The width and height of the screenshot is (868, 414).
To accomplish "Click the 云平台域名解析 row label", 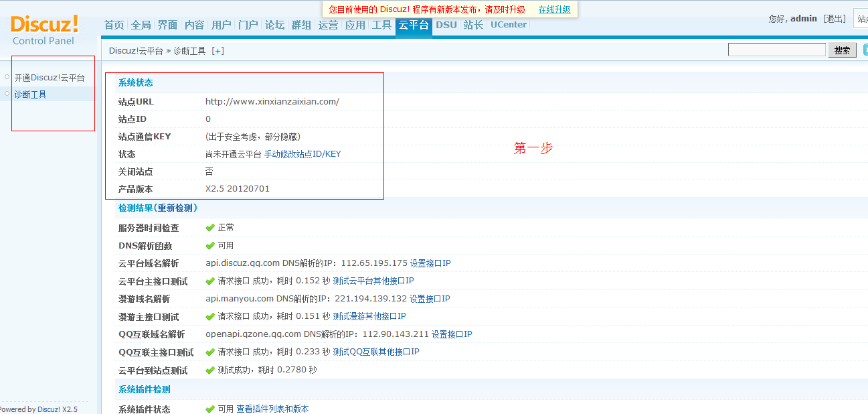I will (x=149, y=263).
